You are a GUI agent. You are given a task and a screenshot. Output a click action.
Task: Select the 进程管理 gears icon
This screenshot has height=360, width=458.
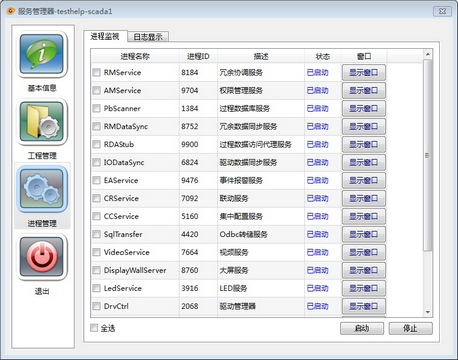tap(42, 189)
